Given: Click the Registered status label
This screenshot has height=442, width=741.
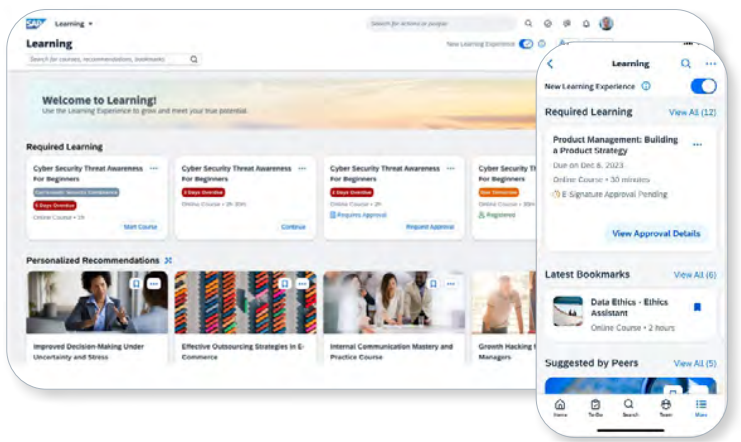Looking at the screenshot, I should coord(497,215).
